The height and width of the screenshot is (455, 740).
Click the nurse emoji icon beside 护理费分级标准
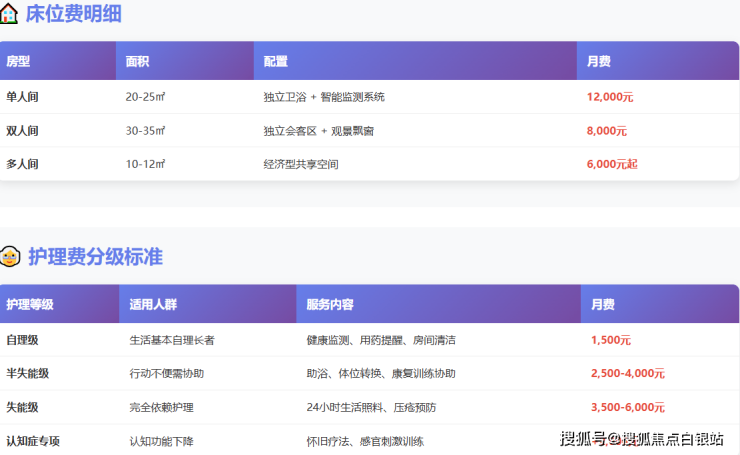10,257
